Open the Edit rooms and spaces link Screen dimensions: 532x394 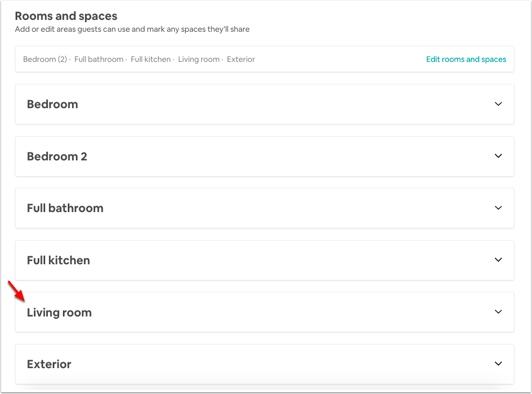pos(466,59)
